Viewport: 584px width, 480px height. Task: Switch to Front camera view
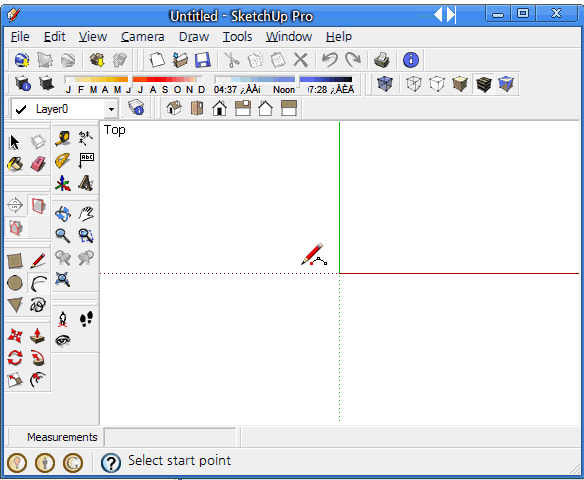220,108
